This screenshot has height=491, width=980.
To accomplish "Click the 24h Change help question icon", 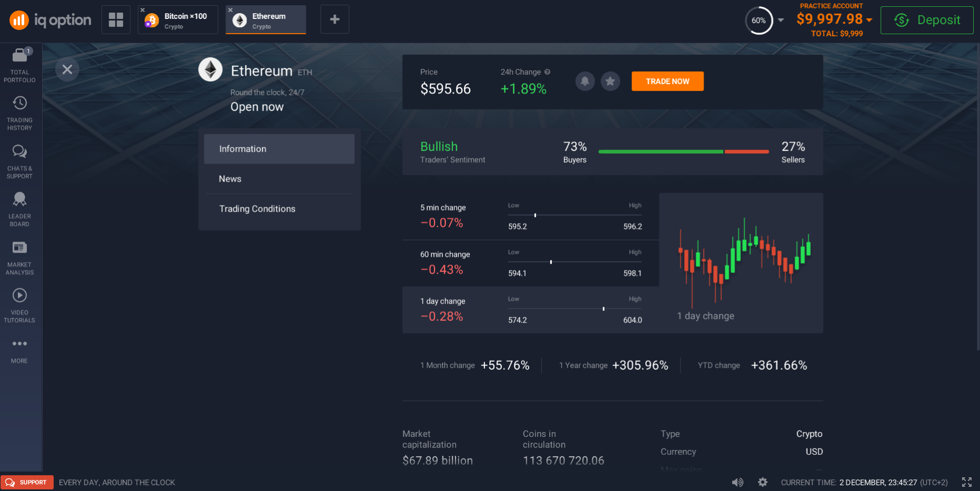I will point(548,72).
